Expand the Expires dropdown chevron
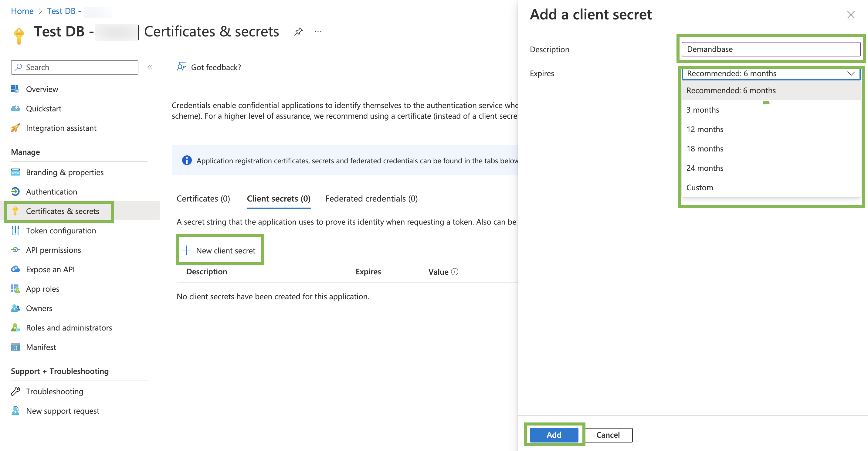Viewport: 868px width, 451px height. [851, 73]
